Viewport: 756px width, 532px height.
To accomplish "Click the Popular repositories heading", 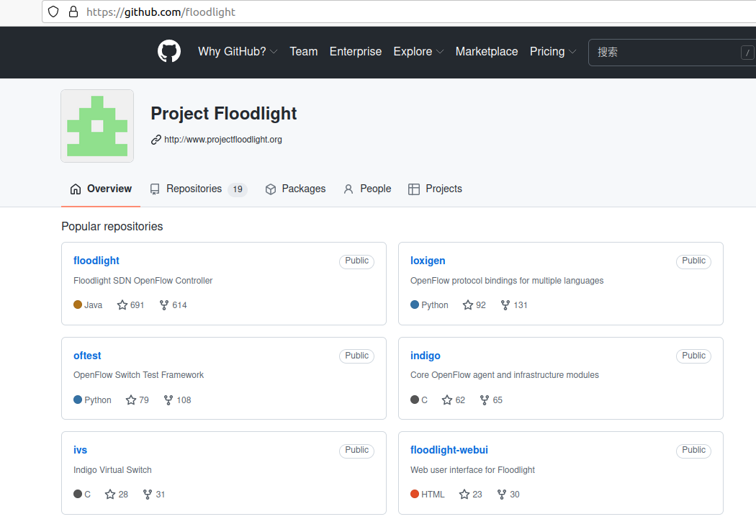I will 112,227.
